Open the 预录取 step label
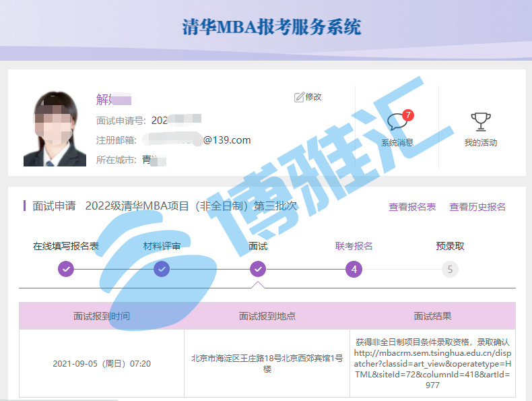Viewport: 532px width, 401px height. click(x=450, y=246)
